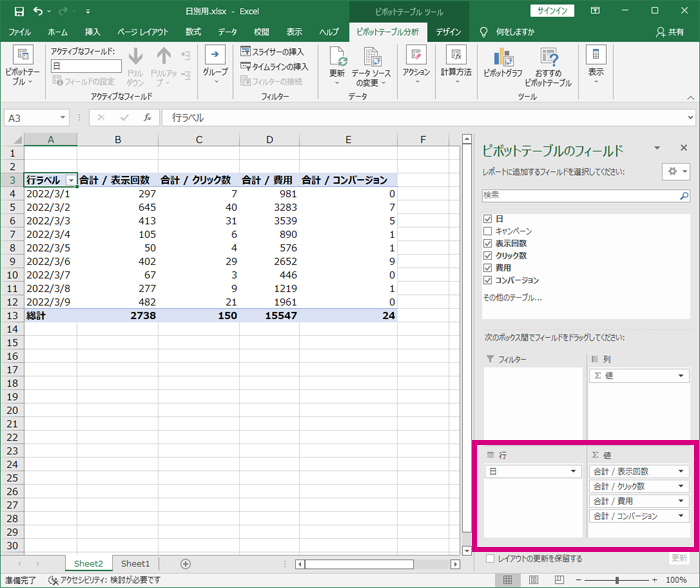Uncheck the 日 field checkbox
This screenshot has width=700, height=588.
(x=488, y=219)
